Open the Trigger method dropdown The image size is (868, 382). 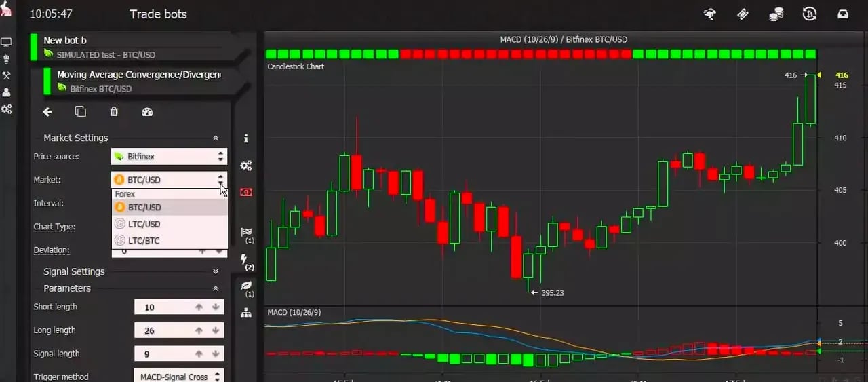point(179,377)
